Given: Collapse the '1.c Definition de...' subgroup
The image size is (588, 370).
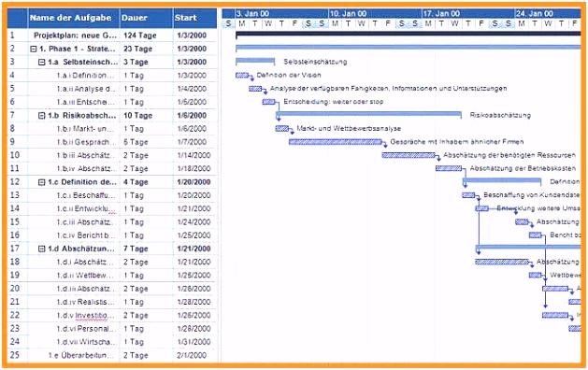Looking at the screenshot, I should (42, 182).
